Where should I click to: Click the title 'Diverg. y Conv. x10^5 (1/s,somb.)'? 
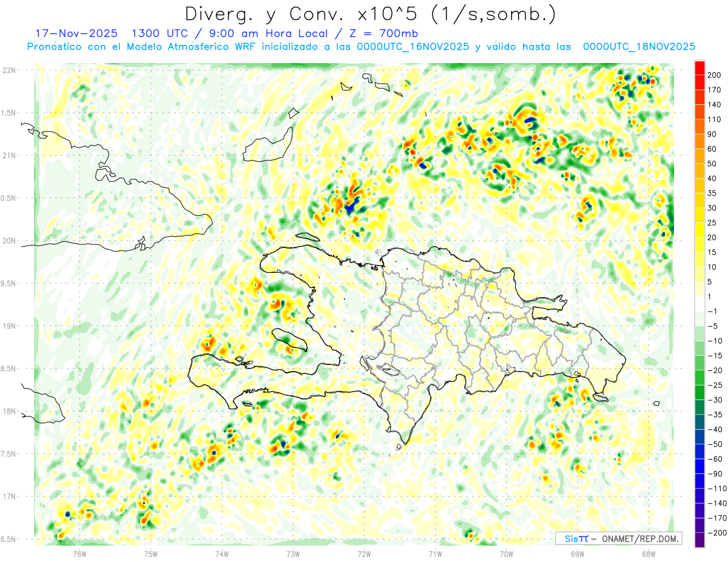pyautogui.click(x=370, y=14)
